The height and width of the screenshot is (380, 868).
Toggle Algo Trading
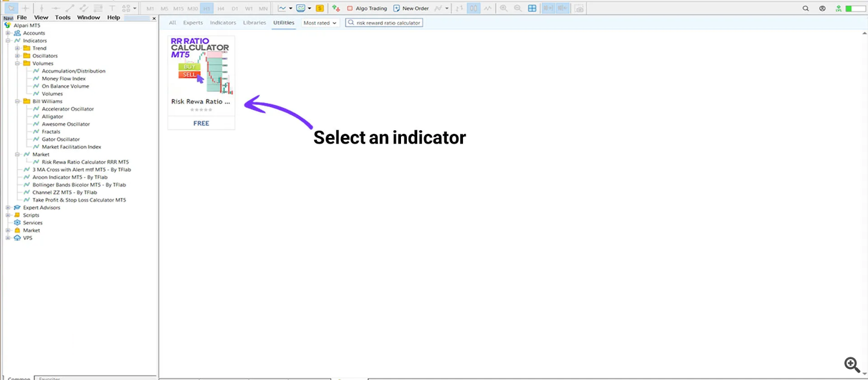[367, 8]
